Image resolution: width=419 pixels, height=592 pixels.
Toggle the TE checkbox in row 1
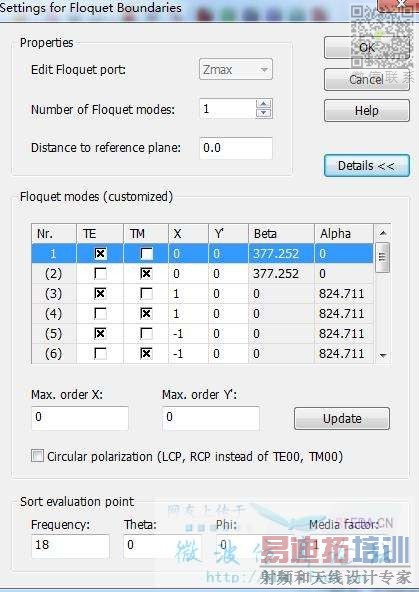tap(100, 253)
